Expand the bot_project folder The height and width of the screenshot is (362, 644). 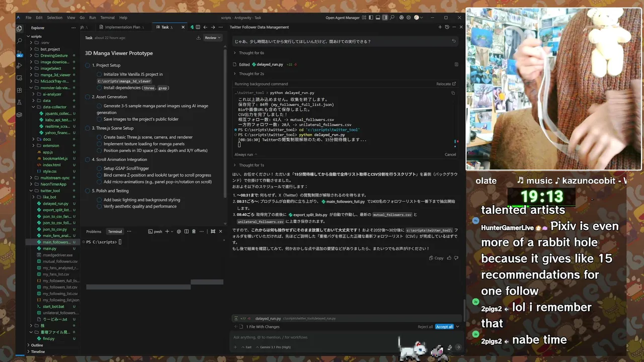pos(50,49)
